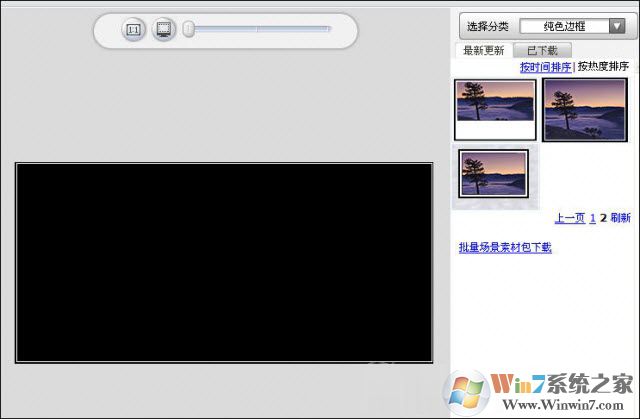Switch to the 已下载 tab
Viewport: 640px width, 419px height.
coord(542,51)
